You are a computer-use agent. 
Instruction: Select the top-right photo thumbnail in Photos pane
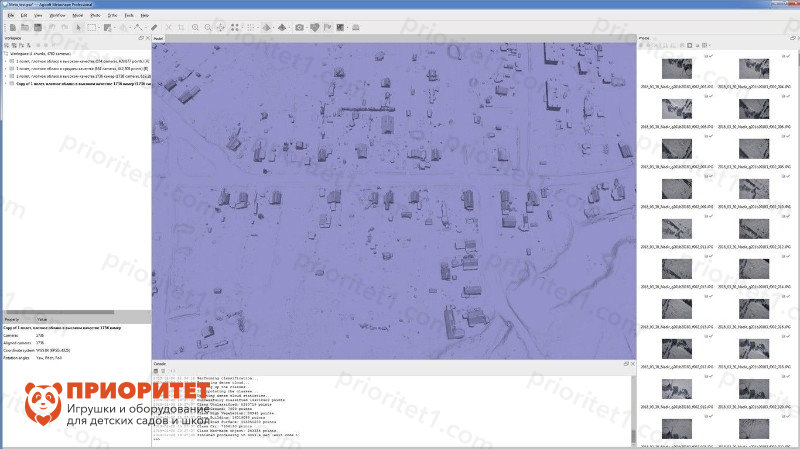(x=754, y=68)
